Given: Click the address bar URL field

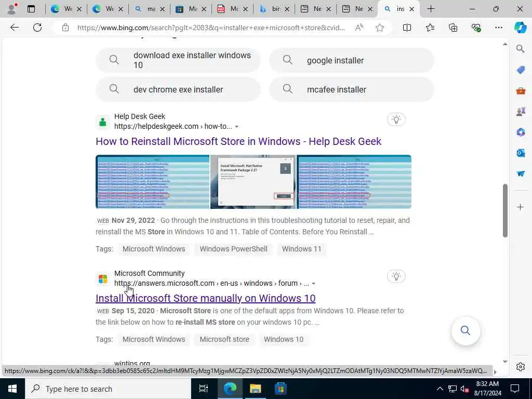Looking at the screenshot, I should tap(211, 28).
